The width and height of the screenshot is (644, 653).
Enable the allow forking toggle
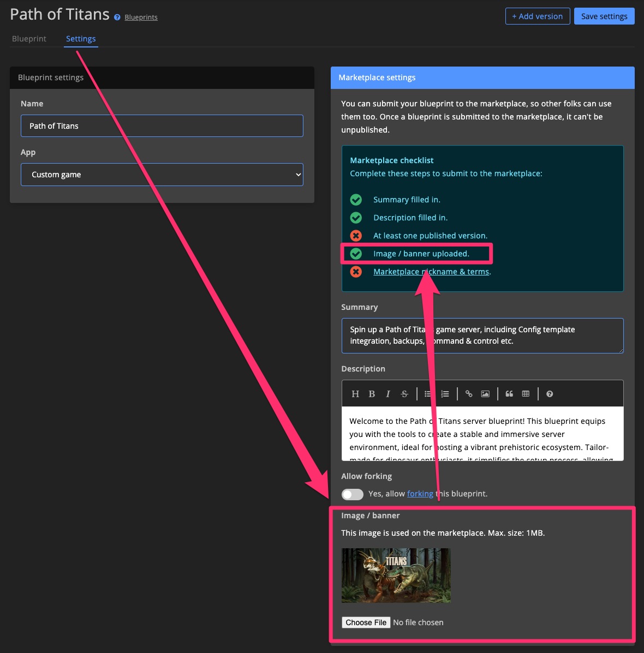click(352, 494)
